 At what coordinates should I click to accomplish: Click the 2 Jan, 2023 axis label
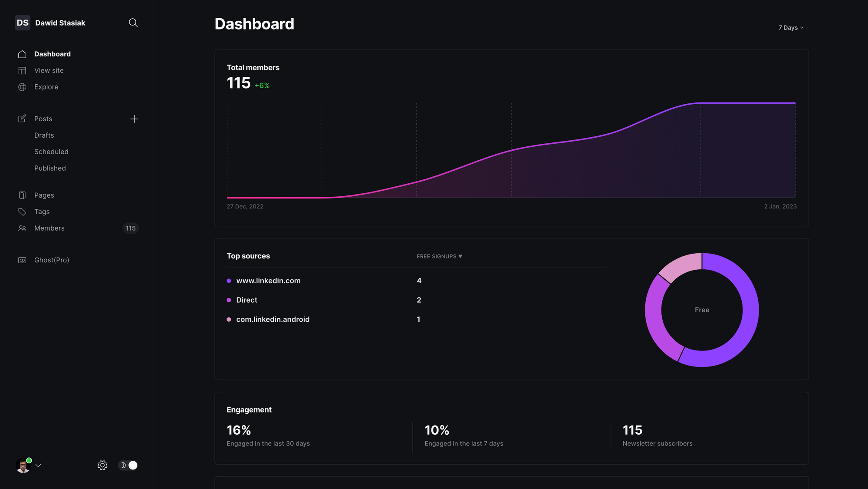point(780,207)
